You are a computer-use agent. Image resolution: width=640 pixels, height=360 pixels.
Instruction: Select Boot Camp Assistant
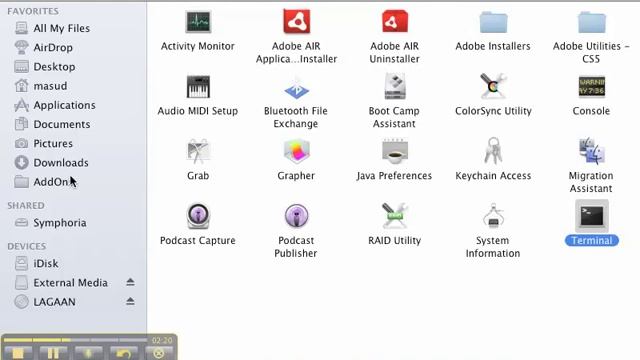click(x=395, y=87)
